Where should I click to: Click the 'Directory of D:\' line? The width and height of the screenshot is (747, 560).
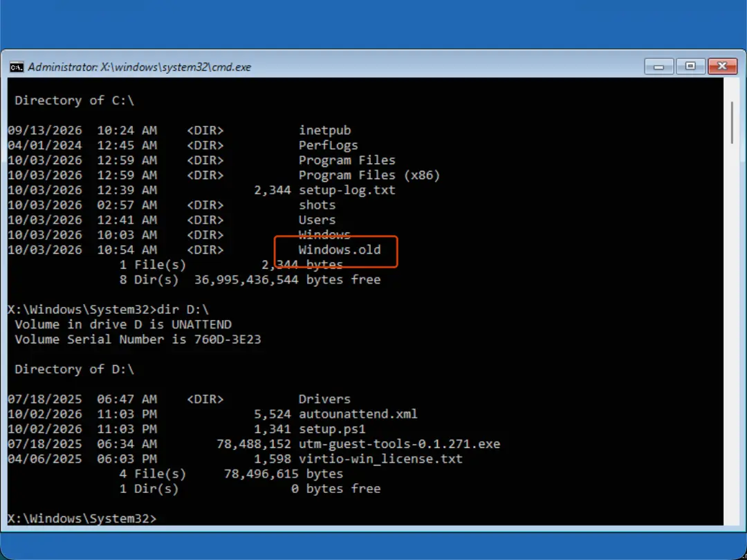tap(74, 369)
